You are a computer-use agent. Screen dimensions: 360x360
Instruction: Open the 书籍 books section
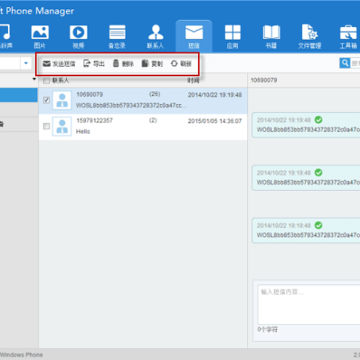[x=271, y=36]
